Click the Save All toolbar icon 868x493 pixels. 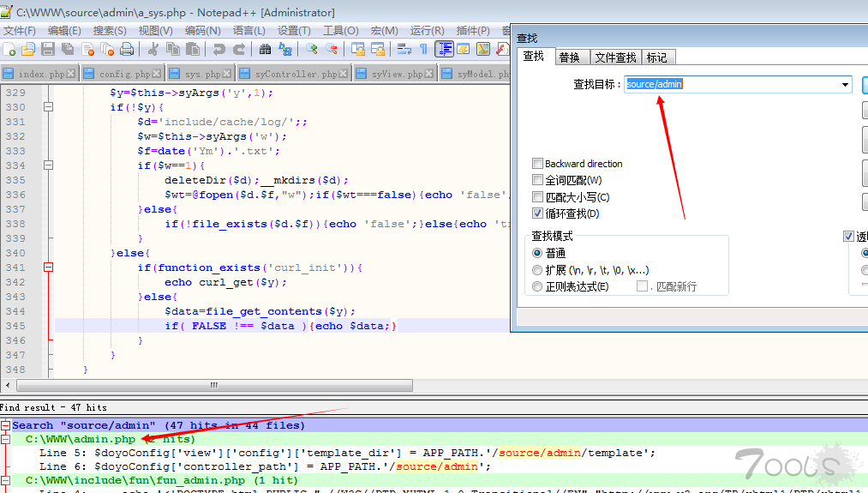click(68, 50)
